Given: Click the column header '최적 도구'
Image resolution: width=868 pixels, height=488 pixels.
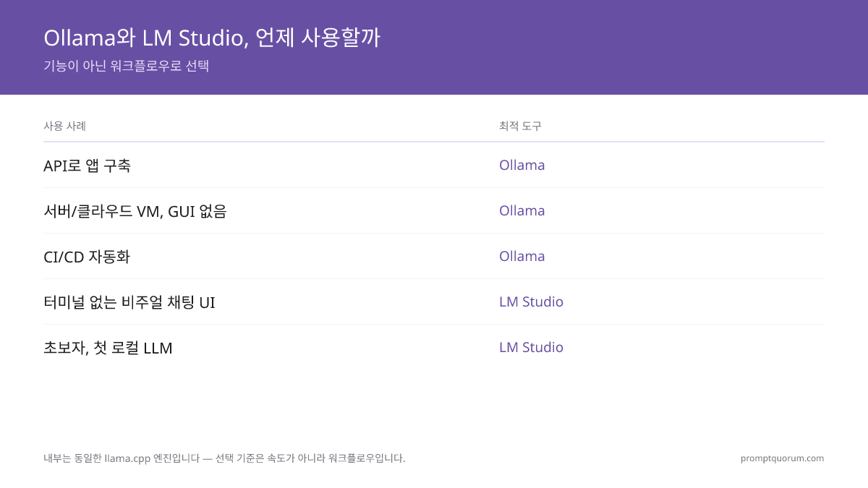Looking at the screenshot, I should tap(520, 126).
